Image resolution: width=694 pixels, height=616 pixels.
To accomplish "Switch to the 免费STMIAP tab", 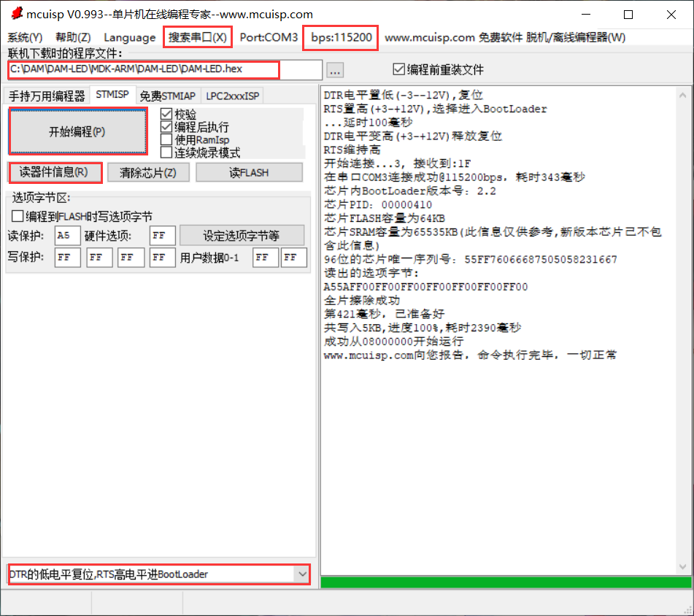I will click(x=168, y=96).
